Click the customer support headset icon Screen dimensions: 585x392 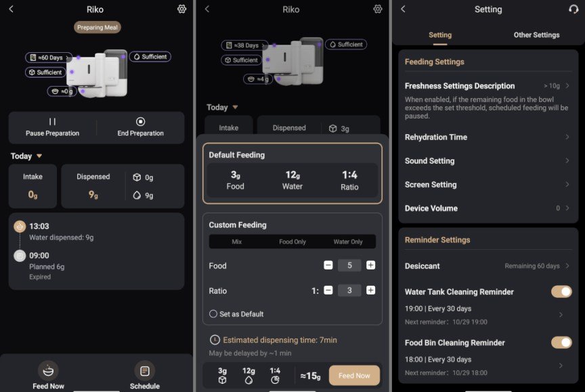(x=573, y=9)
